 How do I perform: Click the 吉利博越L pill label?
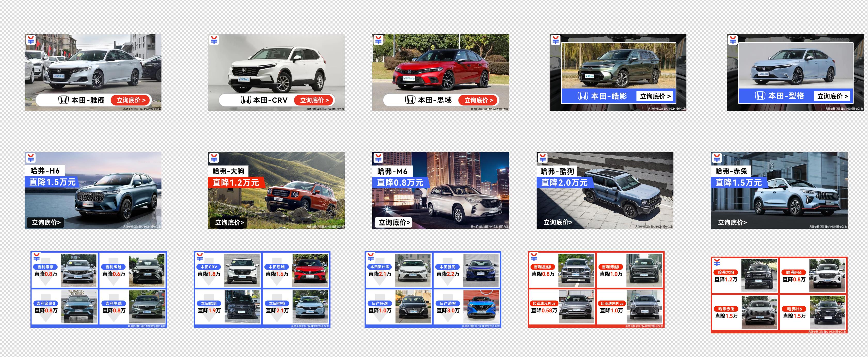611,267
